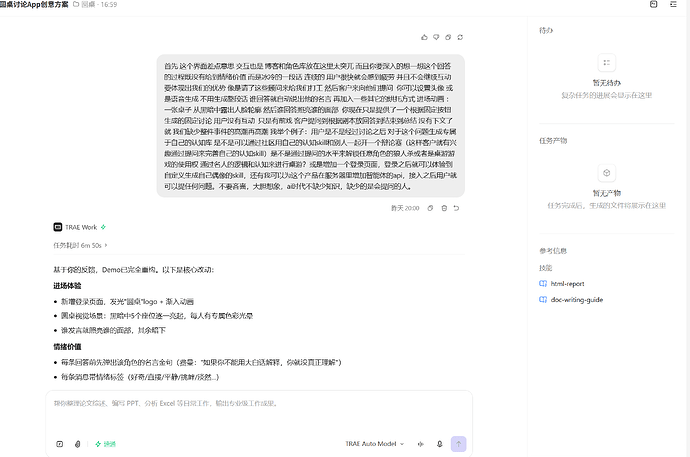Click the gray user message bubble
The height and width of the screenshot is (457, 690).
point(311,126)
